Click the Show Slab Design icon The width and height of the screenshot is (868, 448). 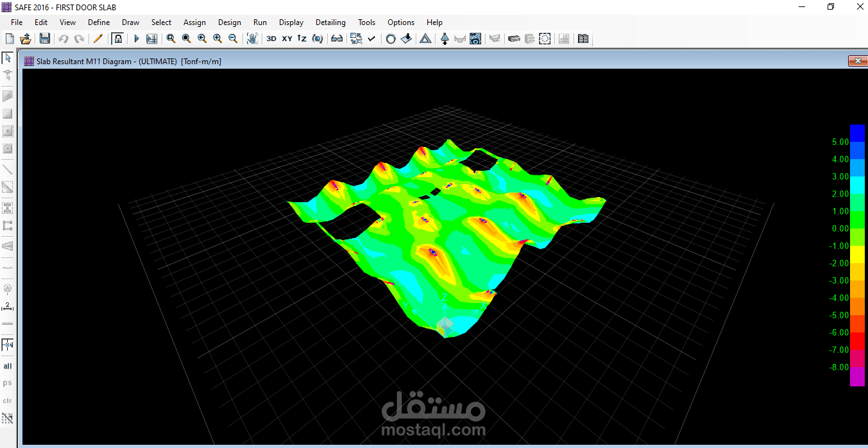[x=514, y=39]
